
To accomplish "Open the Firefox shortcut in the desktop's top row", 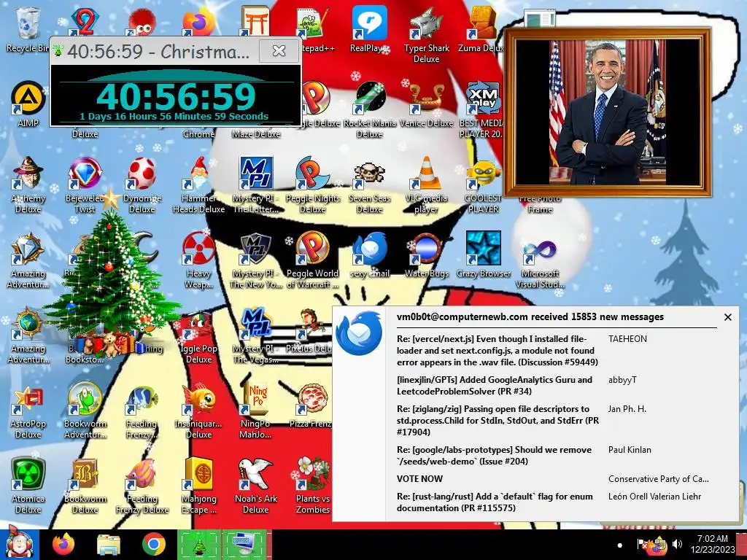I will pos(198,21).
